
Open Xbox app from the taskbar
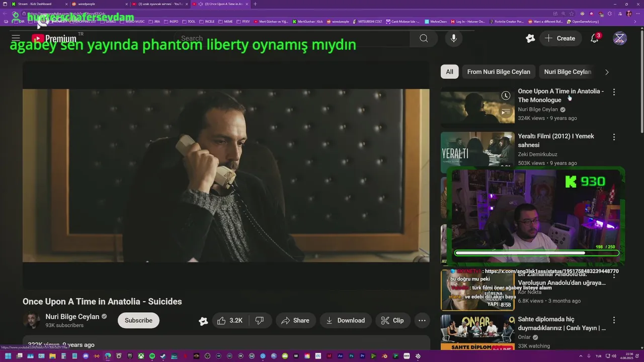[141, 356]
